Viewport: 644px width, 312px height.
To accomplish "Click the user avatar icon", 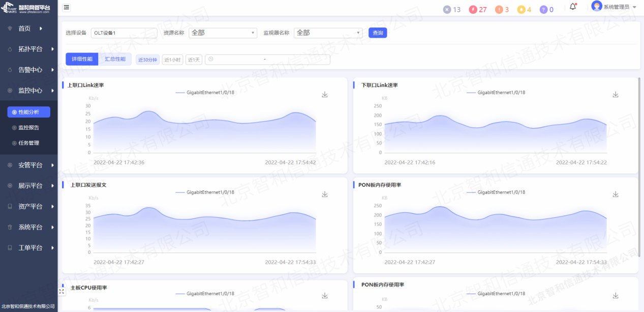I will (x=597, y=6).
